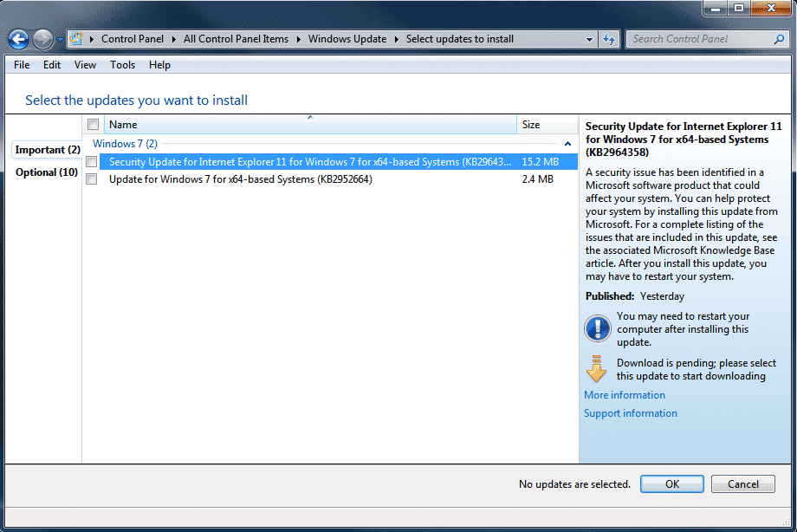Switch to the Optional (10) tab
This screenshot has height=532, width=797.
pyautogui.click(x=47, y=172)
